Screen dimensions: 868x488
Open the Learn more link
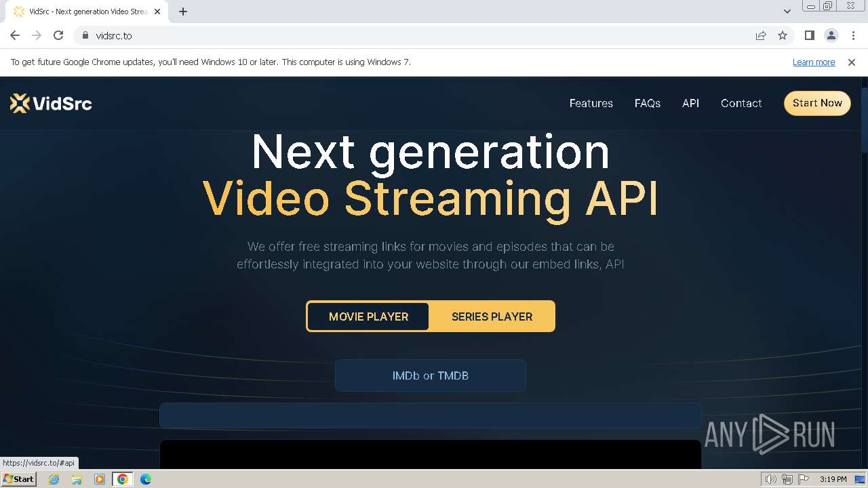tap(814, 62)
